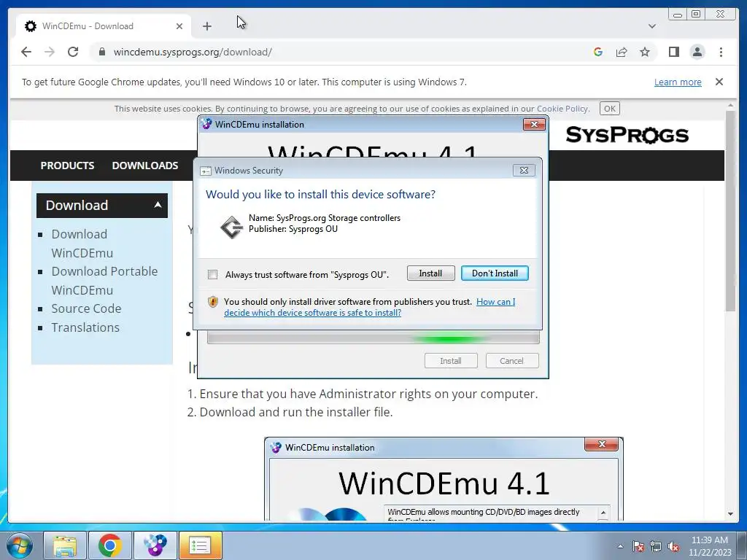Show hidden tray icons arrow
This screenshot has width=747, height=560.
click(x=620, y=546)
